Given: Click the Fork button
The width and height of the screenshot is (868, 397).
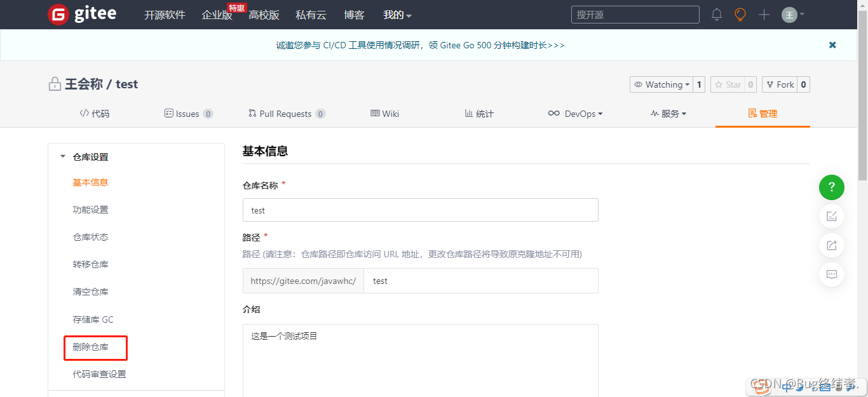Looking at the screenshot, I should (780, 84).
